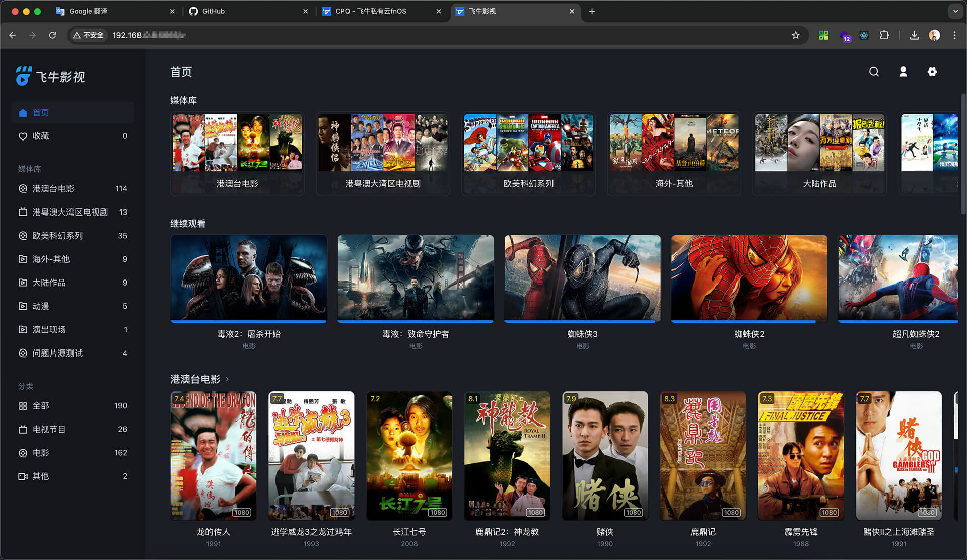Open 欧美科幻系列 in sidebar
The image size is (967, 560).
click(x=73, y=236)
